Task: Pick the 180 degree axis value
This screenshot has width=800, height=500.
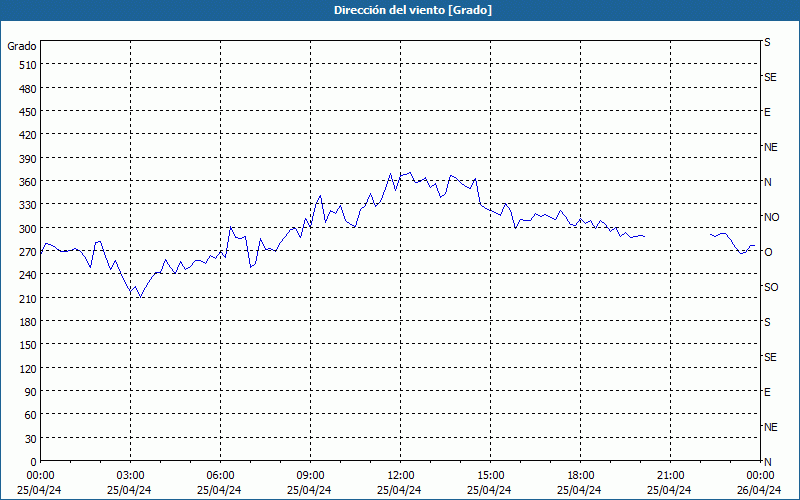Action: click(x=28, y=322)
